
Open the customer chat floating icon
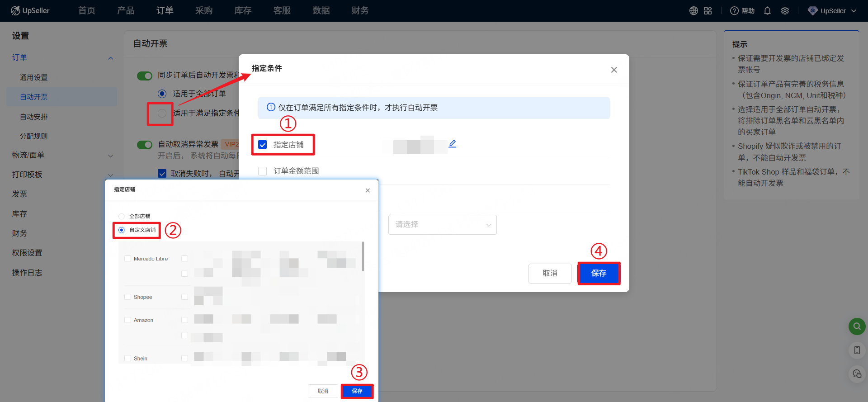tap(857, 374)
